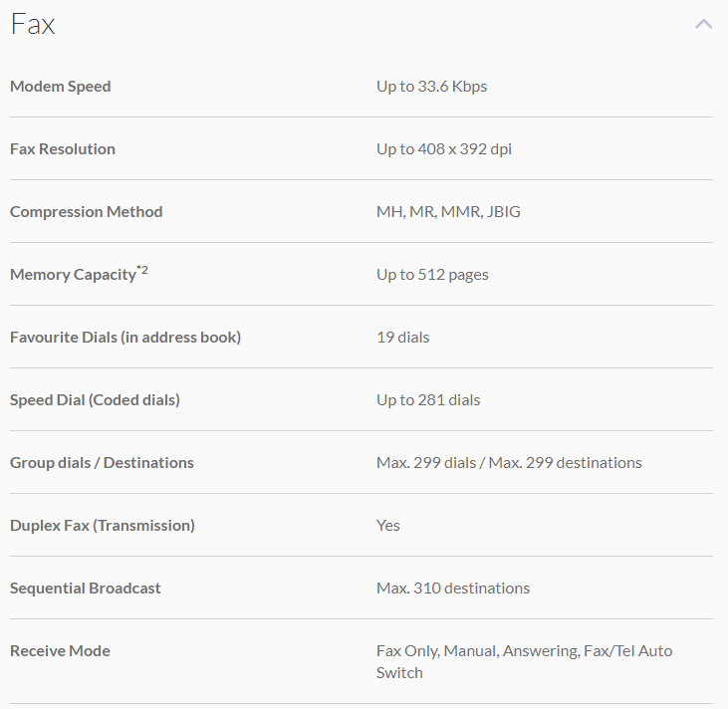Click the 'Up to 281 dials' value

click(428, 400)
